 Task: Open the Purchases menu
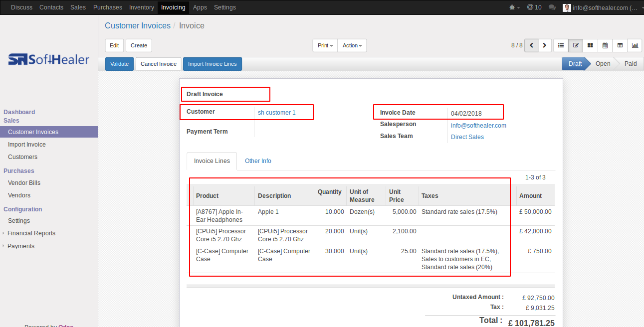[x=108, y=7]
